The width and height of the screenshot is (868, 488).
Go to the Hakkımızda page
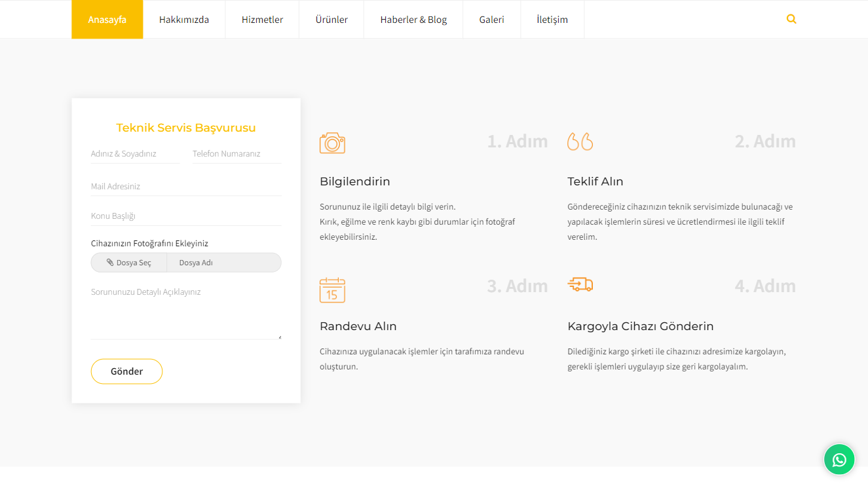click(184, 20)
